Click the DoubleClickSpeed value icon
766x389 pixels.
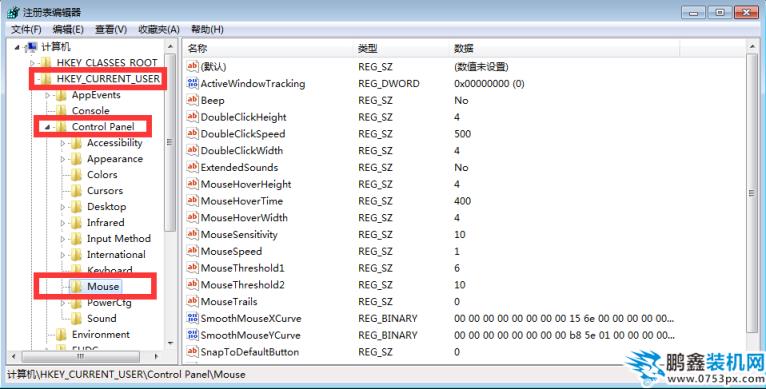(x=192, y=134)
